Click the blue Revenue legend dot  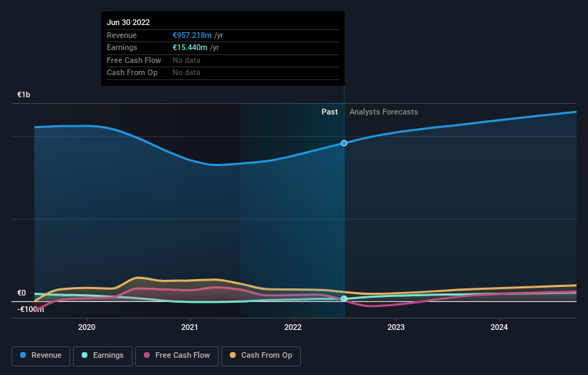23,355
